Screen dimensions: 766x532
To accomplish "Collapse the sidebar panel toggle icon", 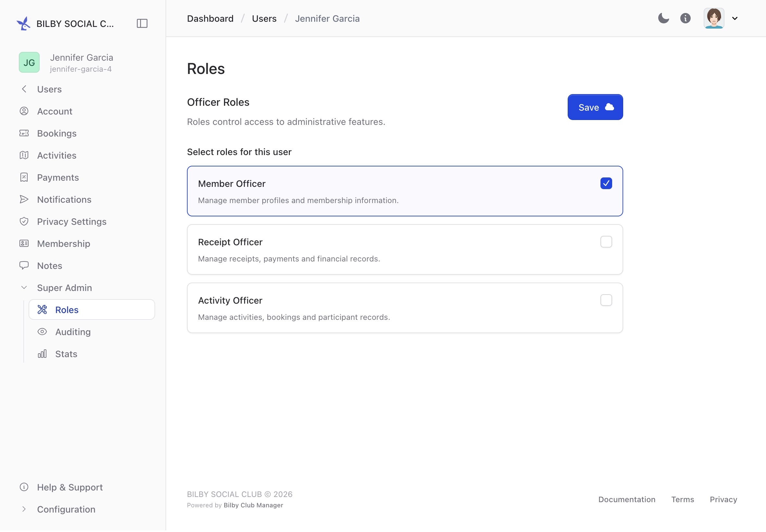I will pyautogui.click(x=142, y=23).
